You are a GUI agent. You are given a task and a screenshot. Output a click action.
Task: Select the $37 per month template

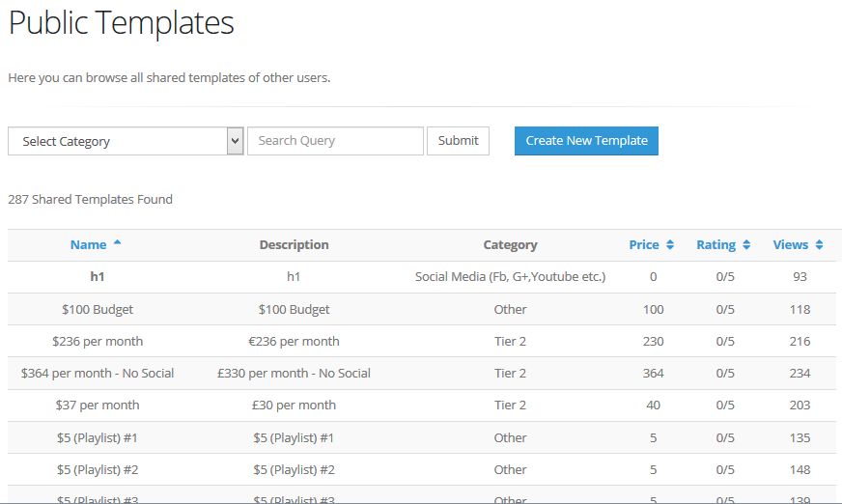[98, 406]
